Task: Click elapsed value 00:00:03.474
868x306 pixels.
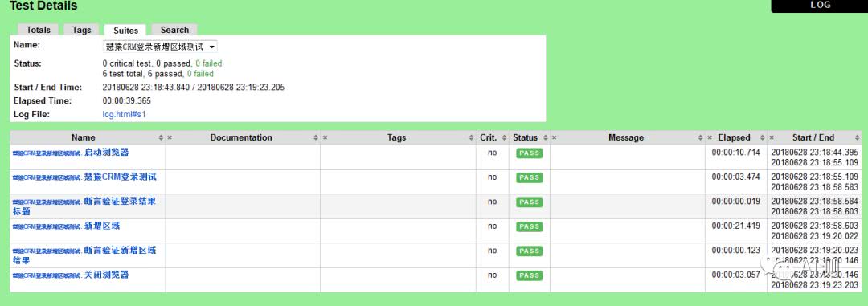Action: (x=735, y=177)
